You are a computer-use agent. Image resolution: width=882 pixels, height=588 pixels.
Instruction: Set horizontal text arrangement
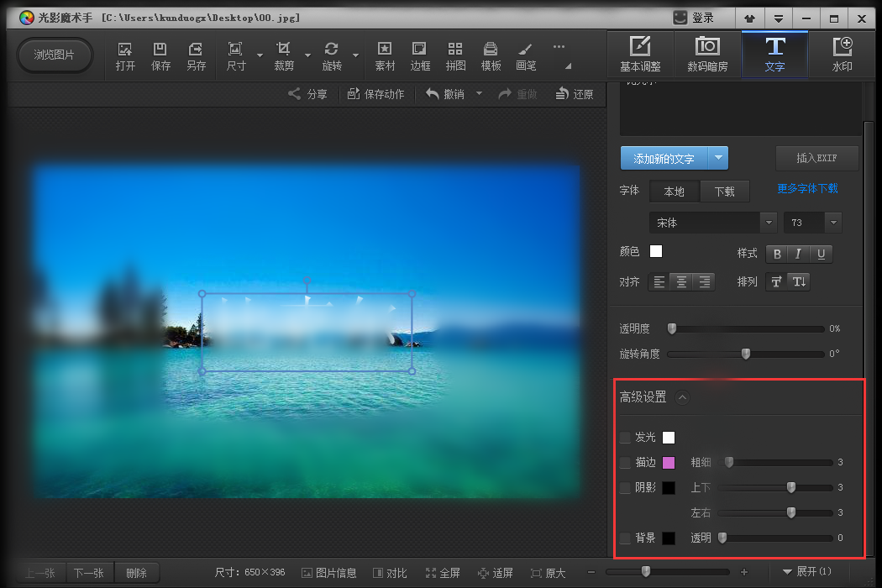point(776,281)
